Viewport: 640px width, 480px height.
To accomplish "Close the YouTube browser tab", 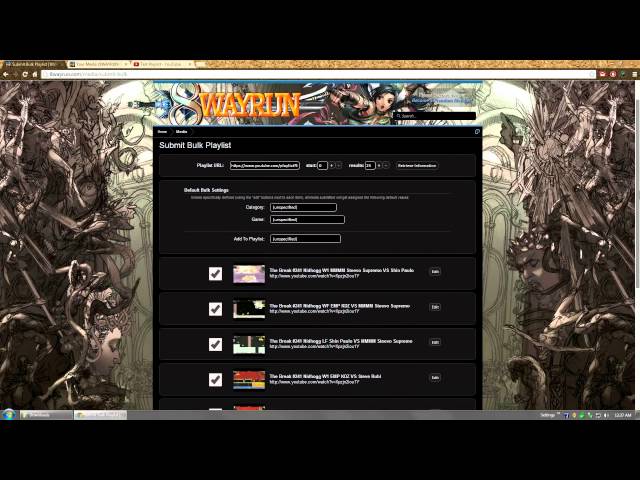I will pyautogui.click(x=190, y=64).
